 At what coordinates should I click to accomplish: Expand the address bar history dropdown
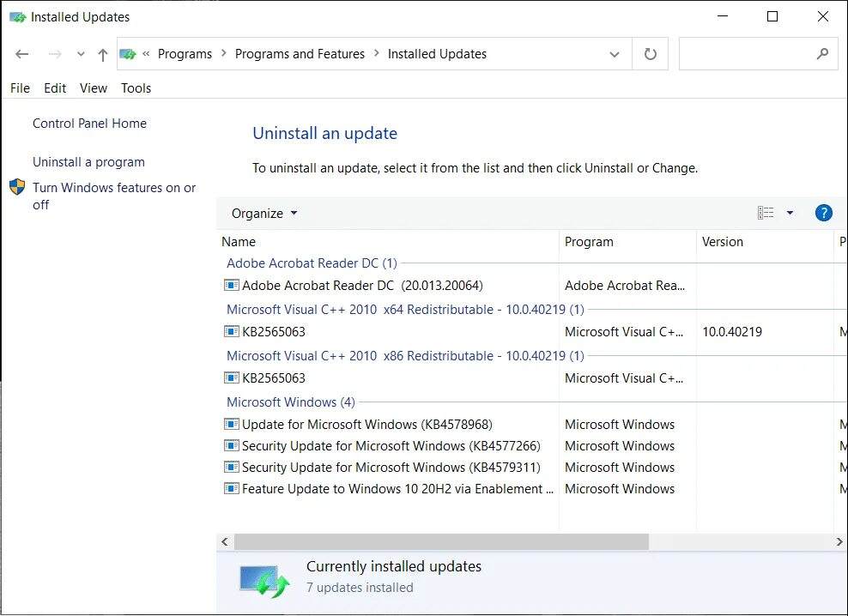615,54
